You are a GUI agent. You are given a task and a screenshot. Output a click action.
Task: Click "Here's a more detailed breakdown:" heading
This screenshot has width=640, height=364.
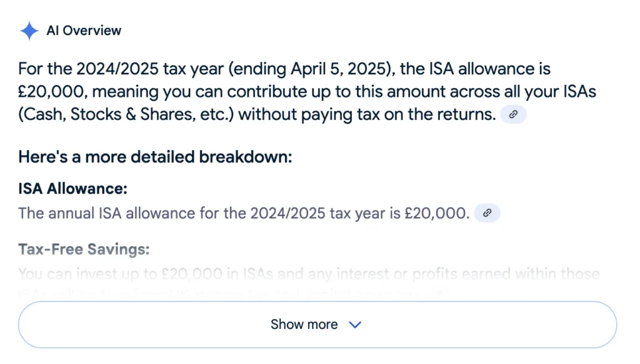155,157
